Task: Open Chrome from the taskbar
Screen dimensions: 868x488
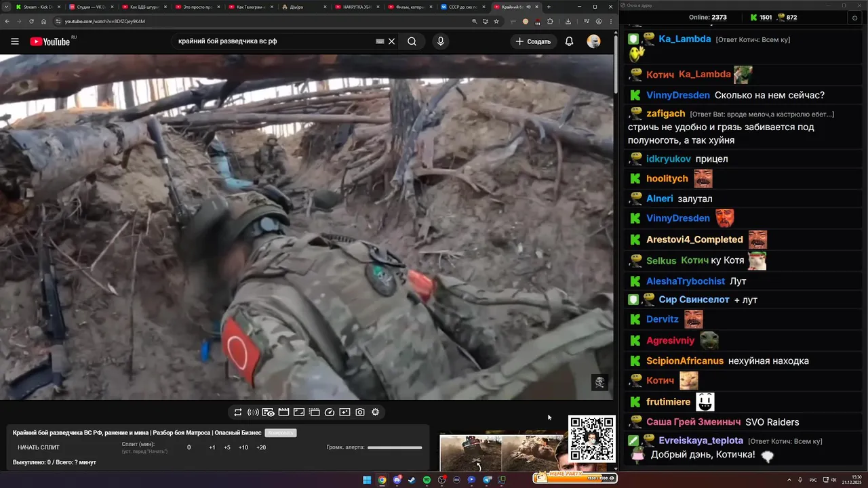Action: point(382,480)
